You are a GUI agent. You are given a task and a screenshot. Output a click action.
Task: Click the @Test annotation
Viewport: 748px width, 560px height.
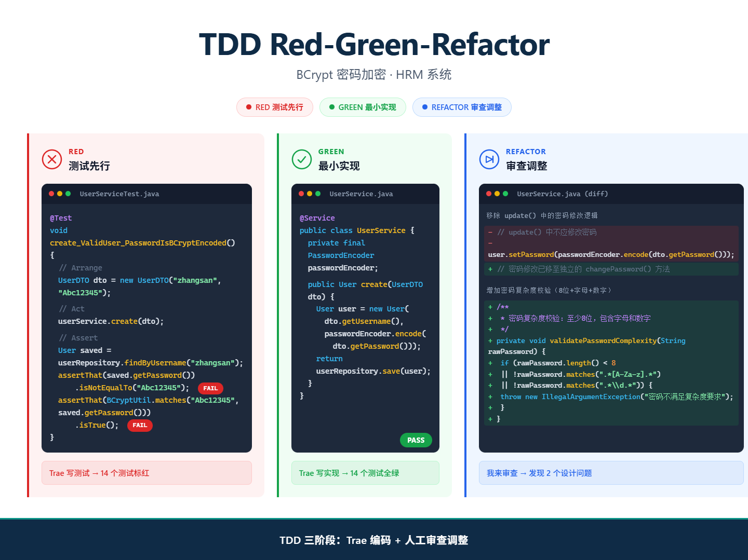[61, 218]
